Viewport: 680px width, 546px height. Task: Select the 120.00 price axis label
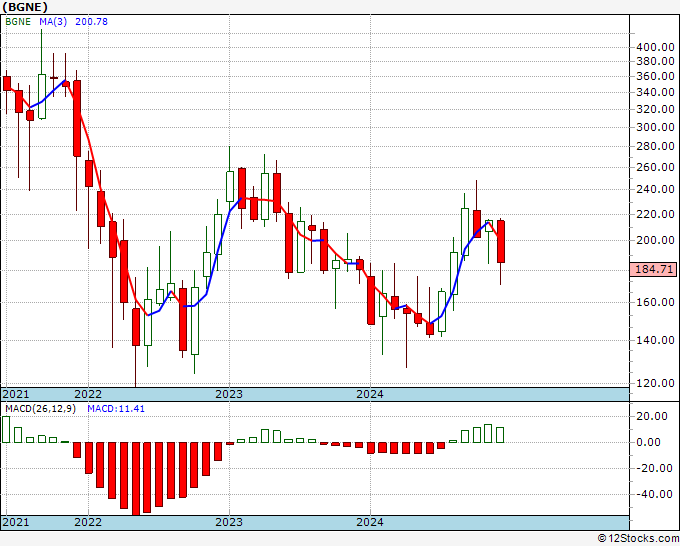coord(655,383)
